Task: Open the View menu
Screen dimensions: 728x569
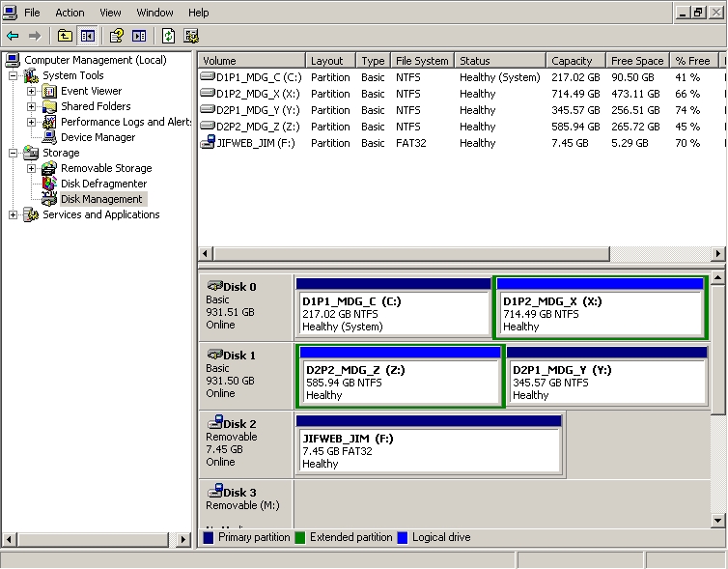Action: coord(110,13)
